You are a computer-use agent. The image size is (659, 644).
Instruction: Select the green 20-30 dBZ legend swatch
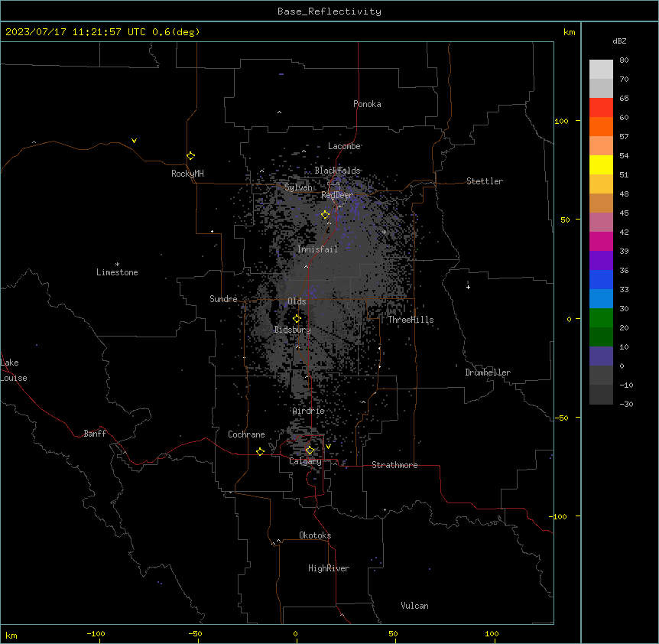click(601, 318)
